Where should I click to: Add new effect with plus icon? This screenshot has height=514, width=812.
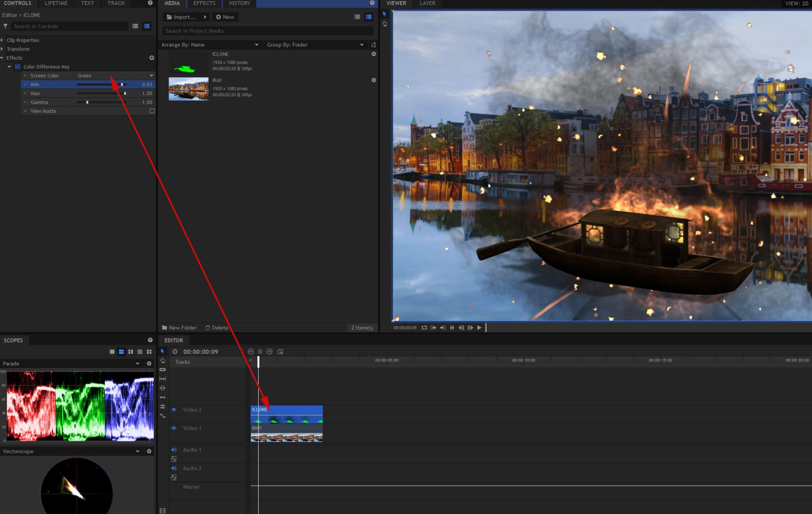152,58
